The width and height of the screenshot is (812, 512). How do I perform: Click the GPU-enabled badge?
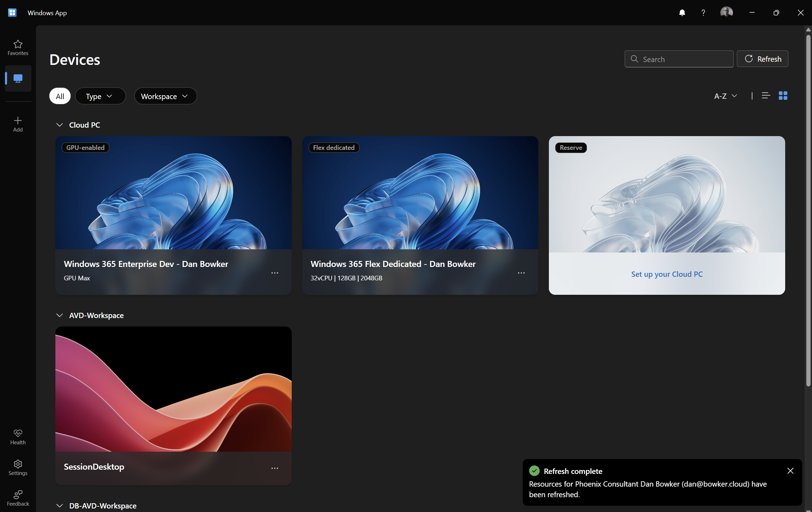click(x=85, y=147)
